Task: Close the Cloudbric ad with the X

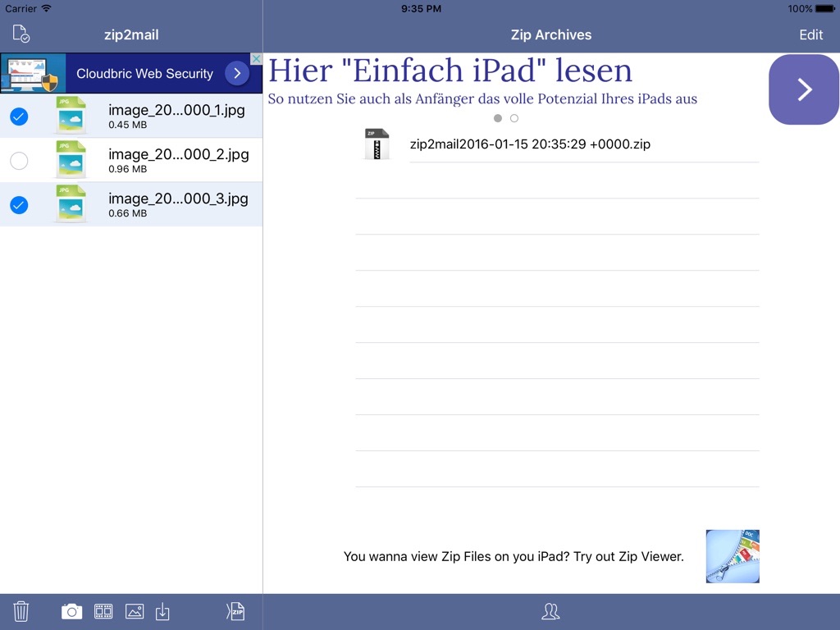Action: click(x=257, y=59)
